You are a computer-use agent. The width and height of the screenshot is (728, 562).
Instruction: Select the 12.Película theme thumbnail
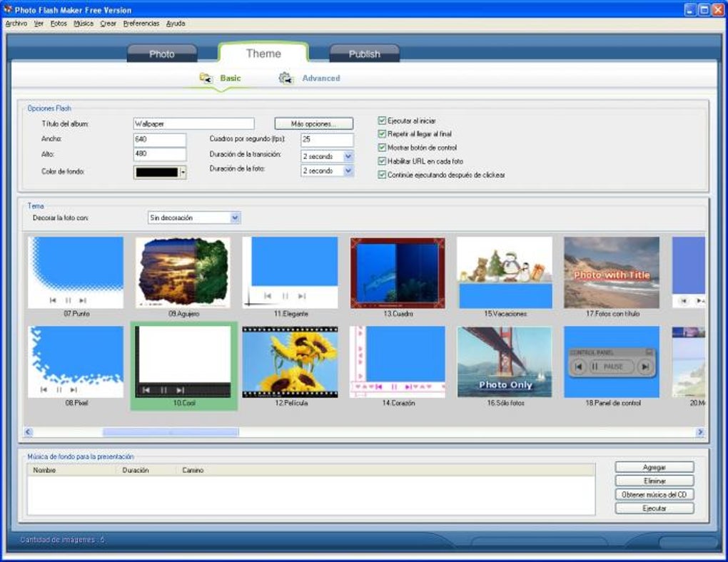pyautogui.click(x=290, y=360)
